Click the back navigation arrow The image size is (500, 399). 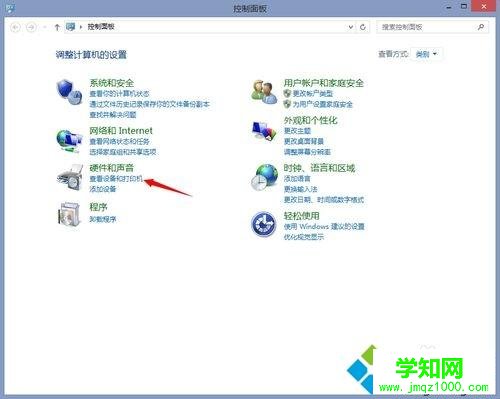tap(15, 27)
